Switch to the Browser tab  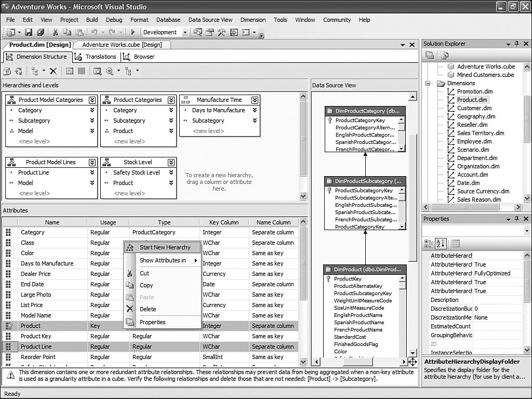tap(139, 57)
